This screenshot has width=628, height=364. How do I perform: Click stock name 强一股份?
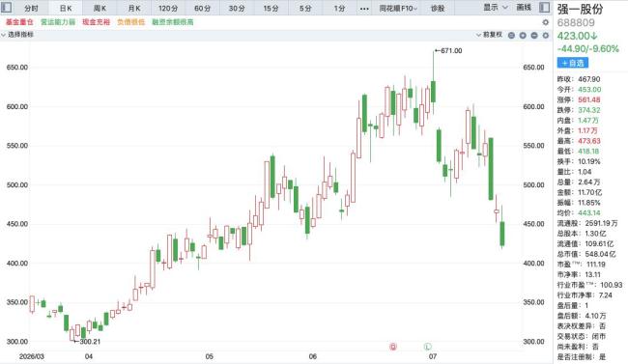pos(580,10)
